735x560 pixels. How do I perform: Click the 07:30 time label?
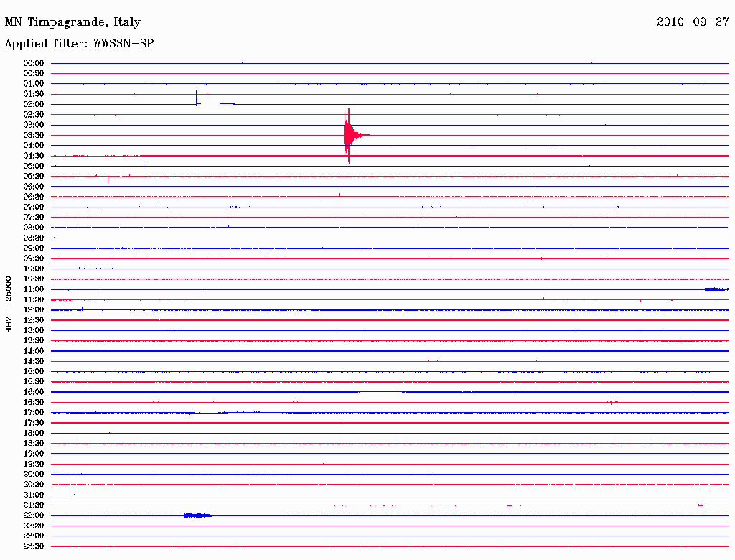34,217
